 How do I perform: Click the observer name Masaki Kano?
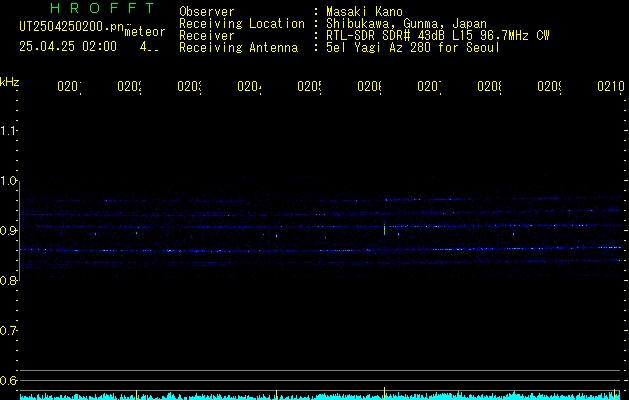[364, 11]
